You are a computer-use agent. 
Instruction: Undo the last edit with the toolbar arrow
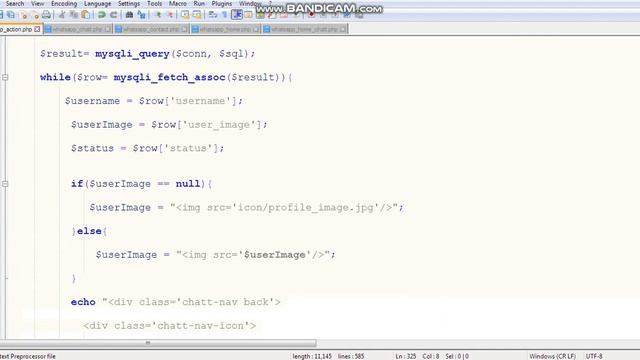[102, 15]
